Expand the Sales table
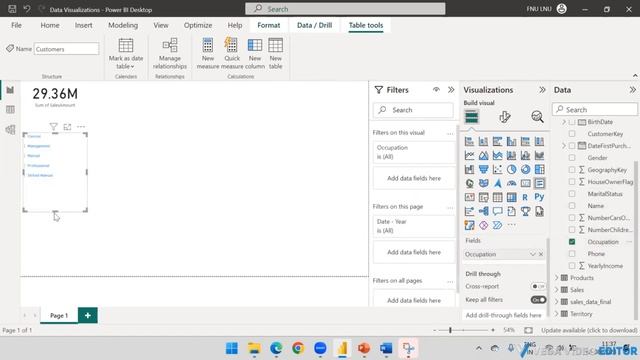The width and height of the screenshot is (640, 360). click(556, 290)
